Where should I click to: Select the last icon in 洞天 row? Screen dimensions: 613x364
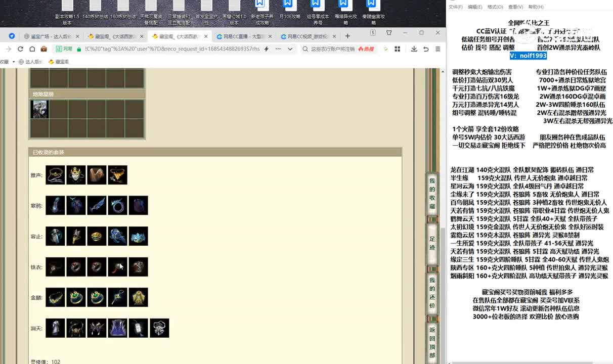159,328
